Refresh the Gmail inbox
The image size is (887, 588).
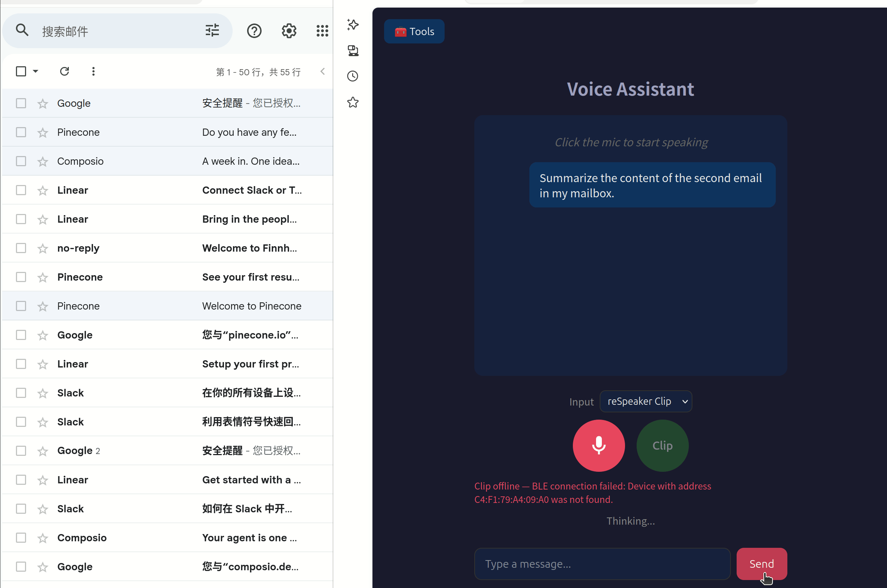(64, 71)
